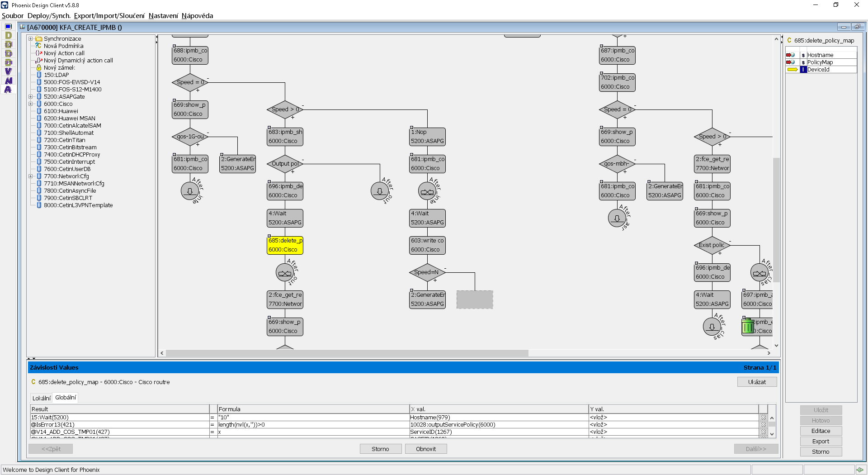
Task: Click the Editace button
Action: pos(821,431)
